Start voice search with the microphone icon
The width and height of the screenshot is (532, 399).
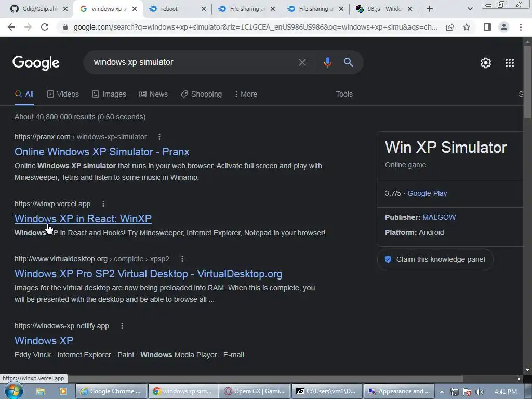pos(327,62)
